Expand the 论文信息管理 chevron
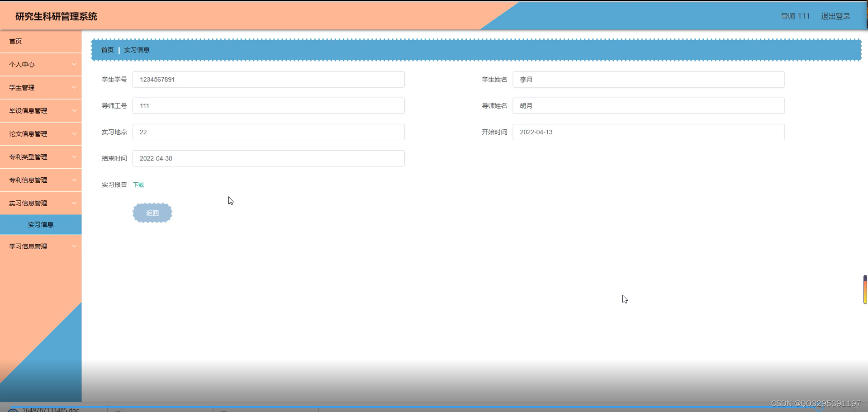Viewport: 868px width, 412px height. click(x=74, y=134)
